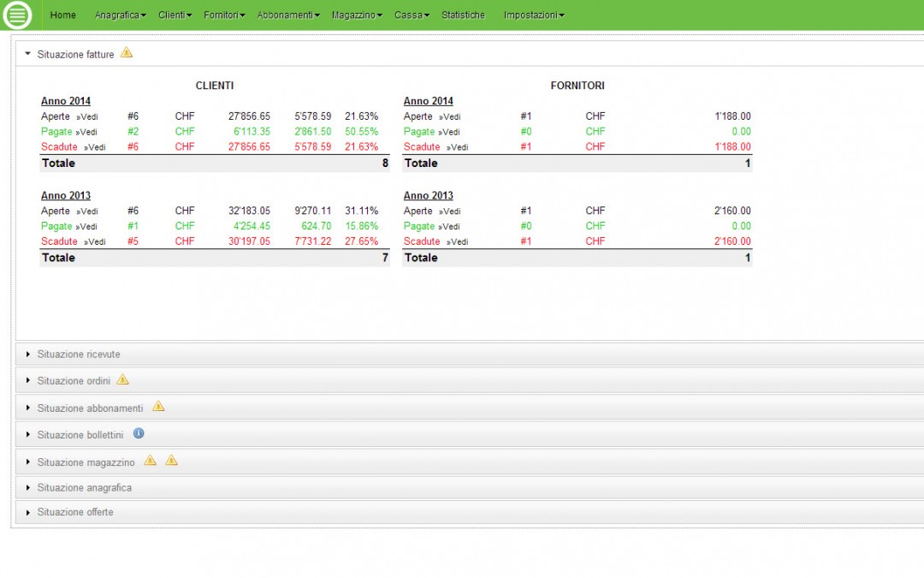
Task: Expand the Situazione anagrafica section
Action: 83,487
